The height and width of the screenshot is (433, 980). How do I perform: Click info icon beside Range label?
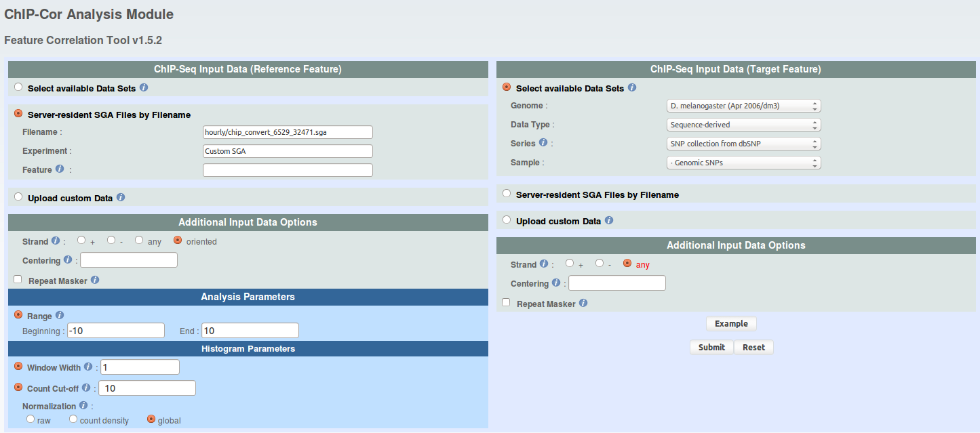coord(60,315)
